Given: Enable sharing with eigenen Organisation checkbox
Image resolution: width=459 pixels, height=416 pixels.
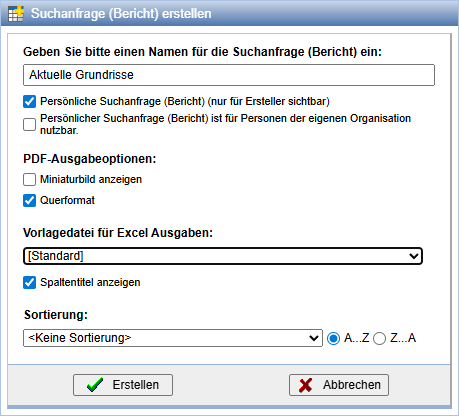Looking at the screenshot, I should point(29,124).
